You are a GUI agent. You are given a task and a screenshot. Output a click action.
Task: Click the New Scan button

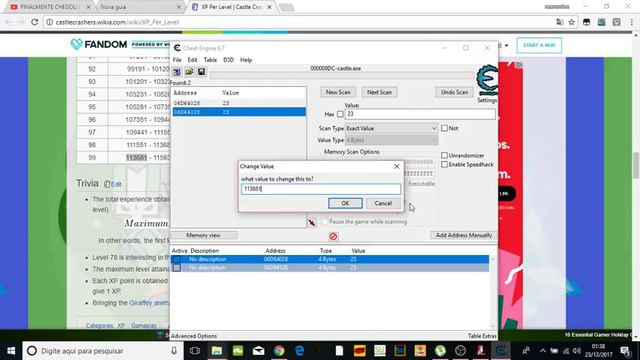coord(338,92)
